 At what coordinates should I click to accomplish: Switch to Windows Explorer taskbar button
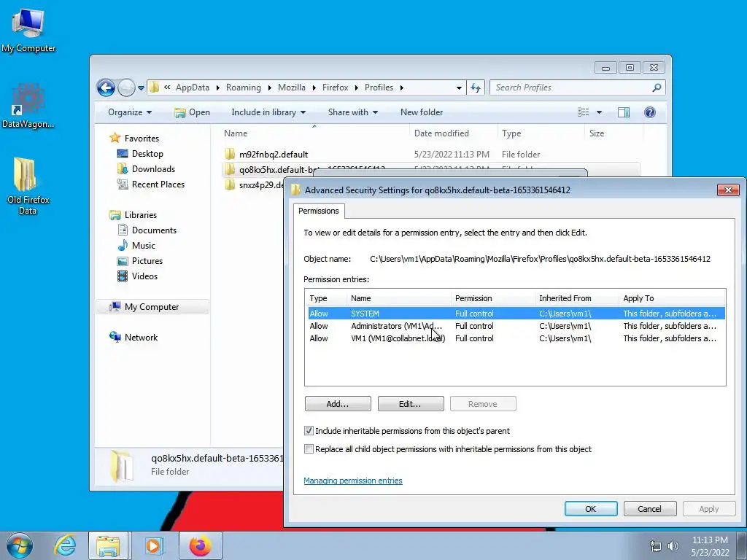tap(108, 545)
